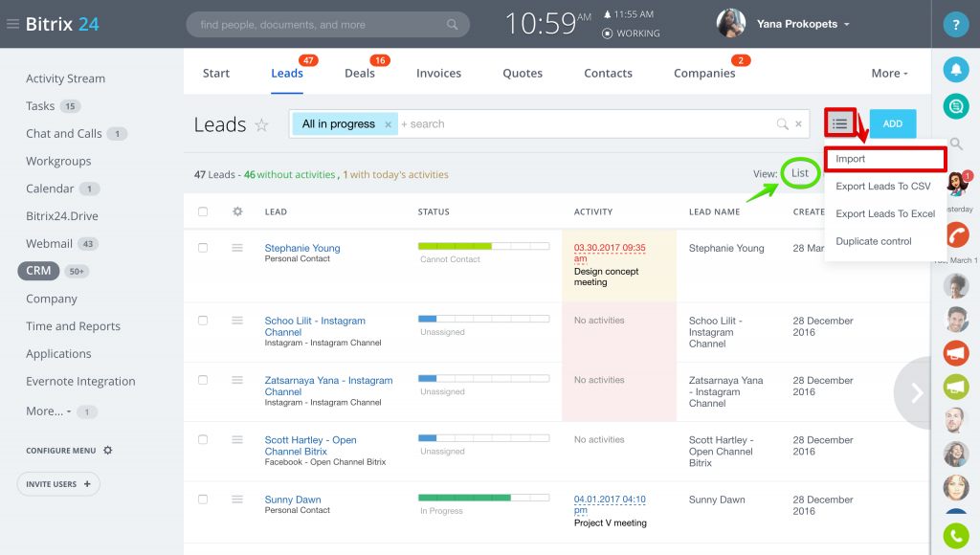Click the green megaphone icon
Screen dimensions: 980x555
click(956, 387)
